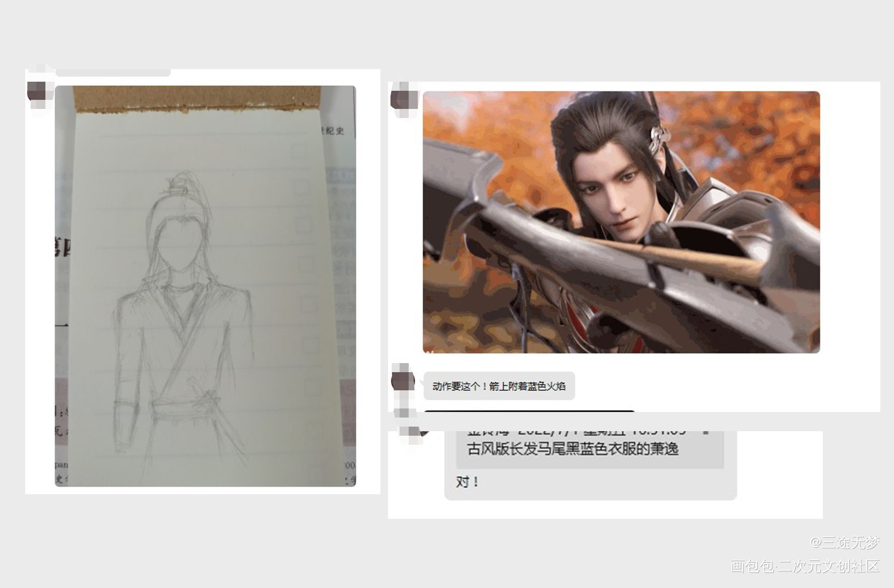This screenshot has width=894, height=588.
Task: Click the cut-off timestamp header in quote
Action: pyautogui.click(x=575, y=432)
